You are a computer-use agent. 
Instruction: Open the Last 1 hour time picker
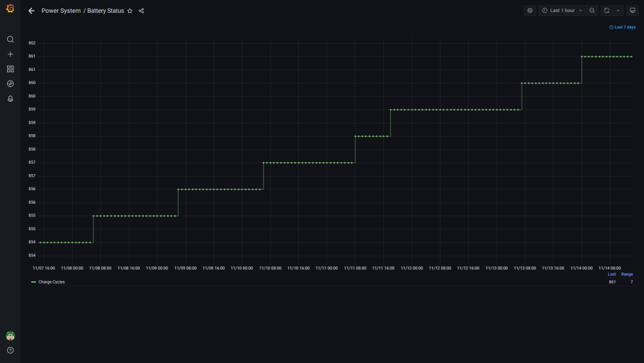pos(562,11)
